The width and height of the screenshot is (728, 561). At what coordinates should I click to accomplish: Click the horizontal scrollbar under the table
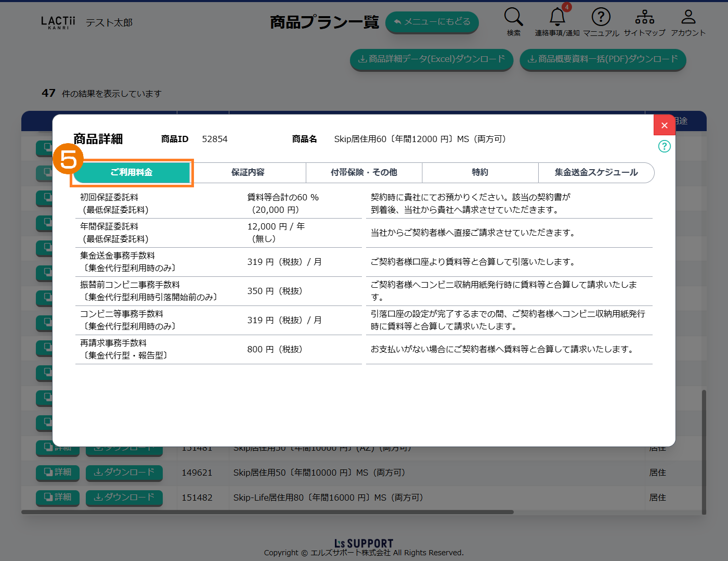click(267, 512)
